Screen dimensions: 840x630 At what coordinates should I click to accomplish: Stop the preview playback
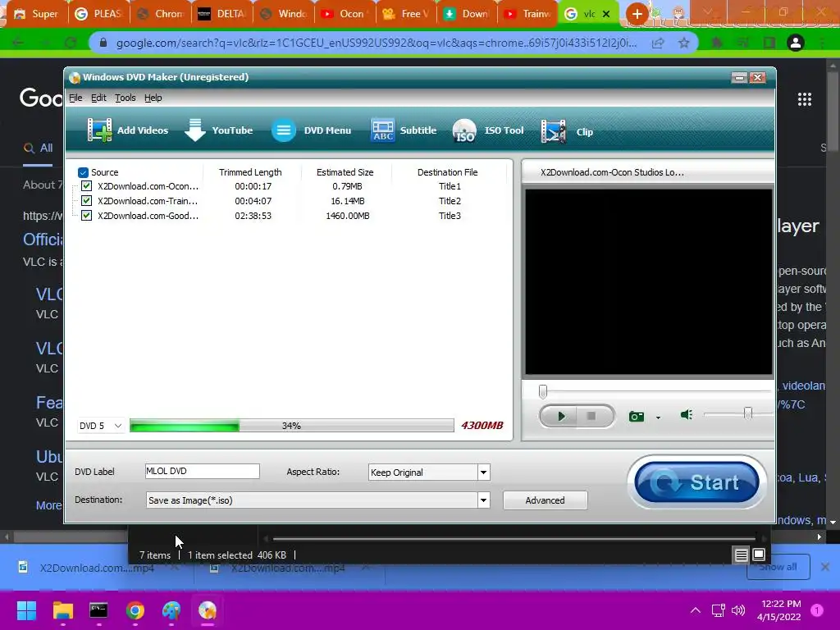click(x=592, y=416)
